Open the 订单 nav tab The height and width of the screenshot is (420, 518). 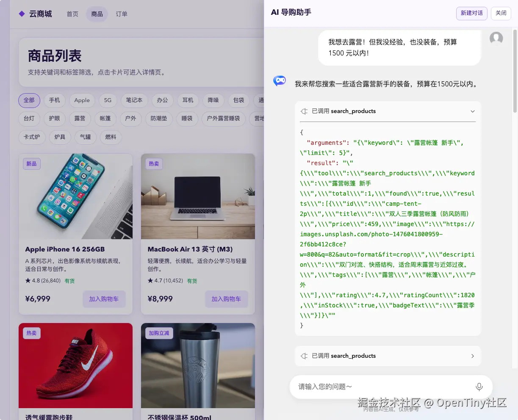tap(122, 14)
